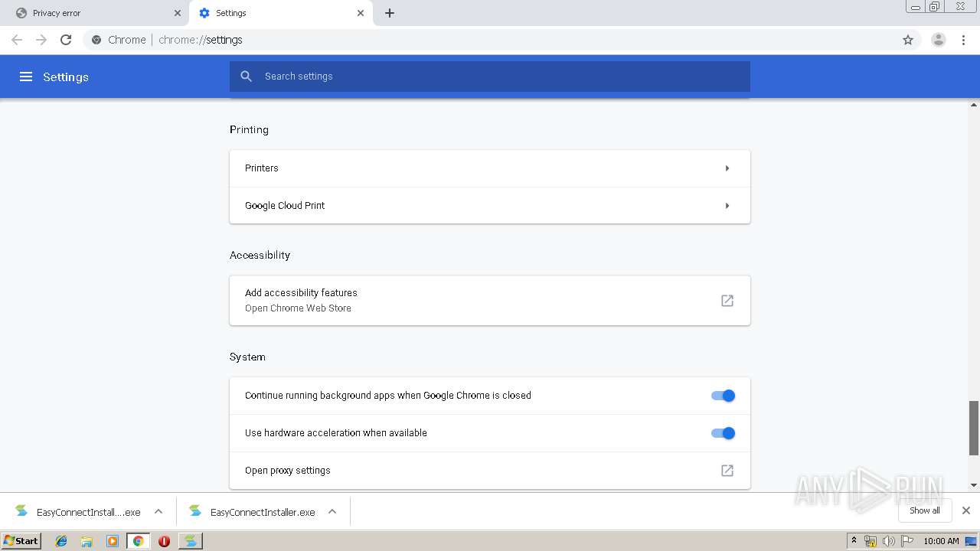Close the Privacy error tab

(x=178, y=13)
